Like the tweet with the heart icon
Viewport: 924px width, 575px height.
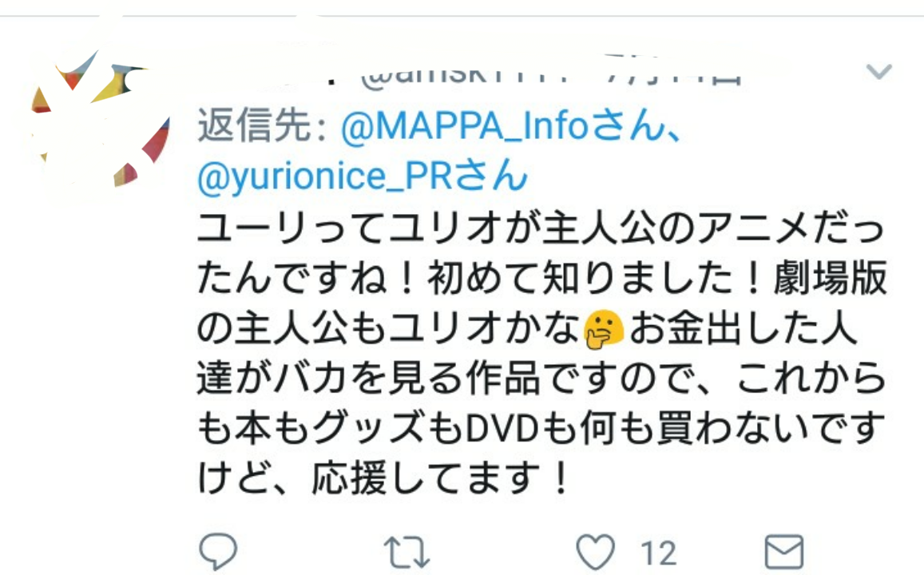click(595, 553)
